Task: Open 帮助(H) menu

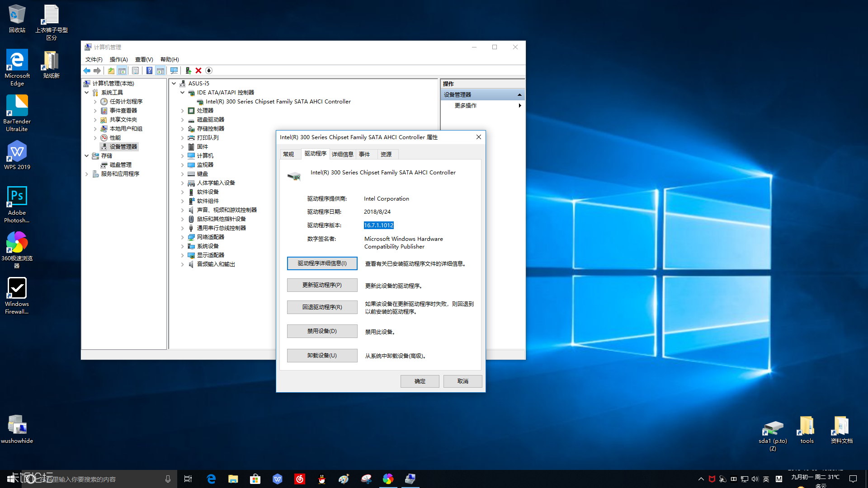Action: (x=170, y=60)
